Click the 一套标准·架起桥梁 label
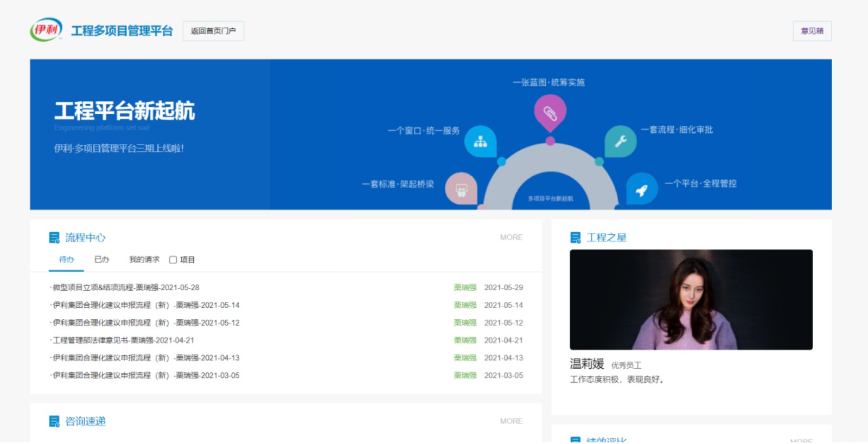 (398, 184)
